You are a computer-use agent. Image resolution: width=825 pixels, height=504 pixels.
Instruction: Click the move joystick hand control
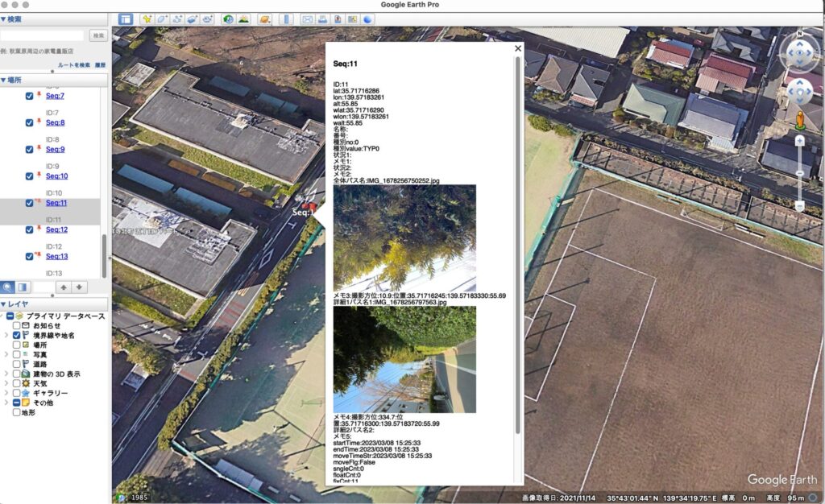tap(800, 92)
